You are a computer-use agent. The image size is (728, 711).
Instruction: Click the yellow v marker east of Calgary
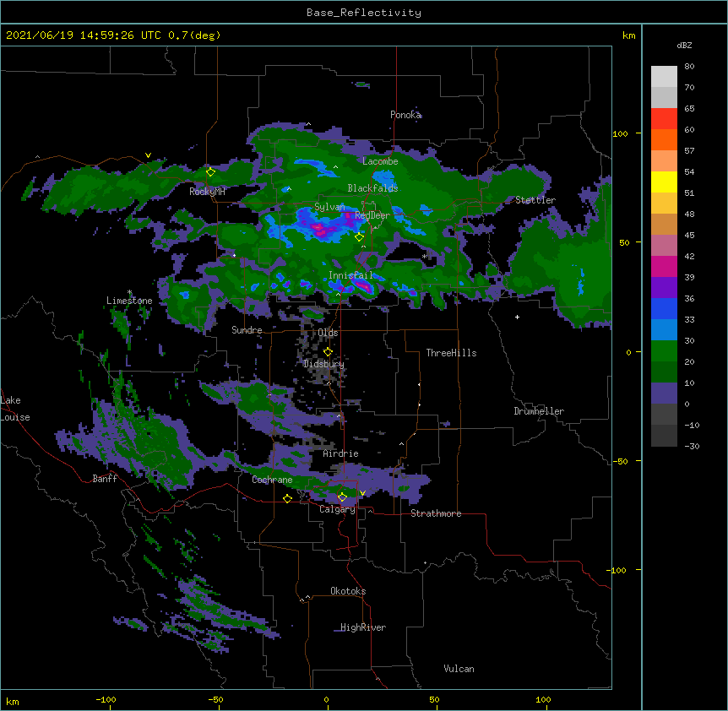pyautogui.click(x=362, y=493)
